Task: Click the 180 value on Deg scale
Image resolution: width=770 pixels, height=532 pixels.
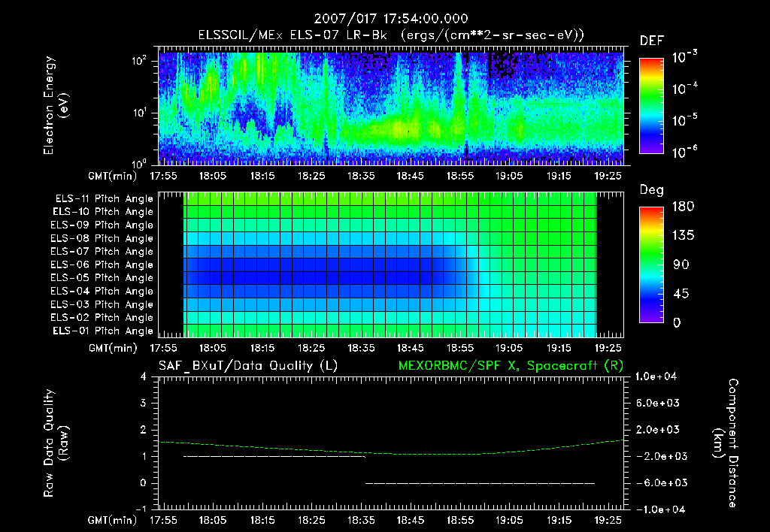Action: [x=684, y=207]
